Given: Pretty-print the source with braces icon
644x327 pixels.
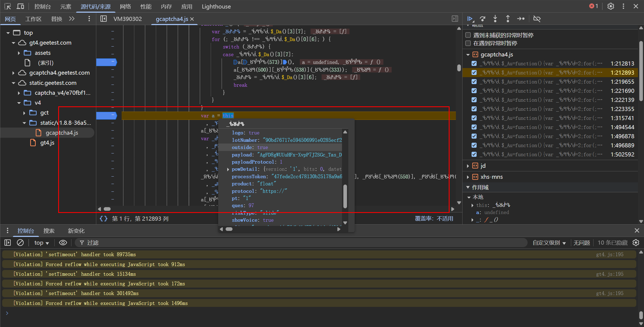Looking at the screenshot, I should (103, 218).
